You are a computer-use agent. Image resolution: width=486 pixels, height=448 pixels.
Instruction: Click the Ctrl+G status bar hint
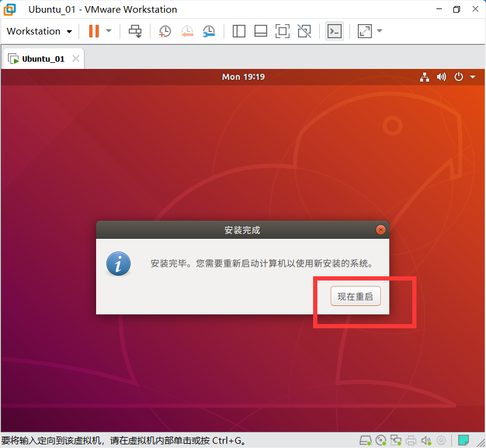[x=125, y=440]
